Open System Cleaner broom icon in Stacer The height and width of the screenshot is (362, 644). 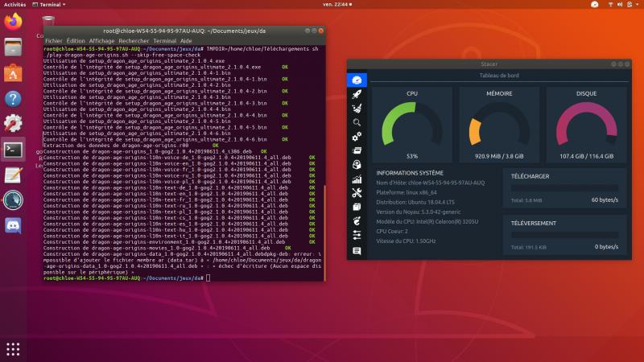pos(357,109)
